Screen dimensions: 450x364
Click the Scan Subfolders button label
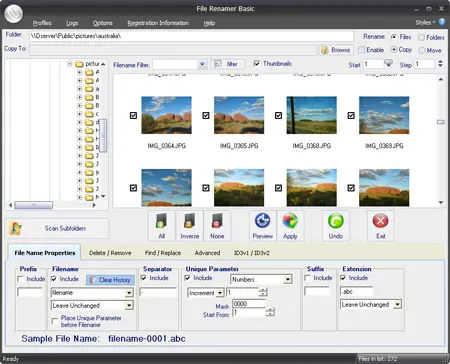(x=65, y=228)
